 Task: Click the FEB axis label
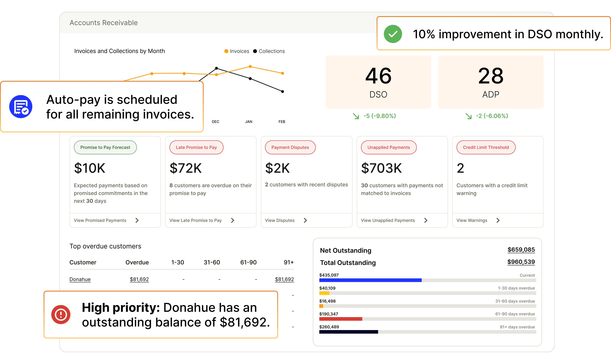click(x=282, y=122)
